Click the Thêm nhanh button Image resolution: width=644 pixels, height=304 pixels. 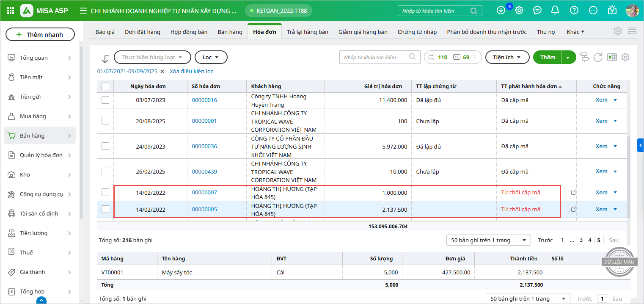40,34
